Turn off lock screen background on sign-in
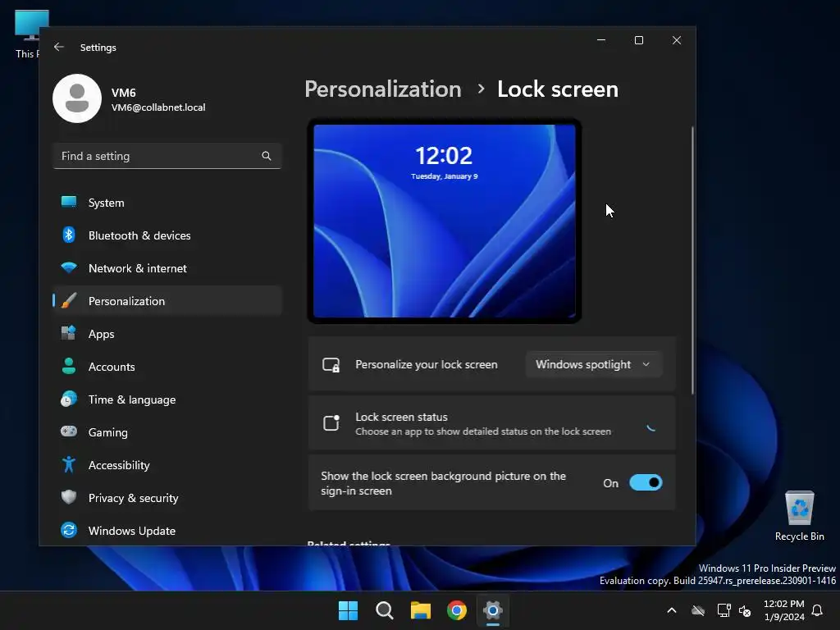This screenshot has height=630, width=840. click(x=646, y=482)
